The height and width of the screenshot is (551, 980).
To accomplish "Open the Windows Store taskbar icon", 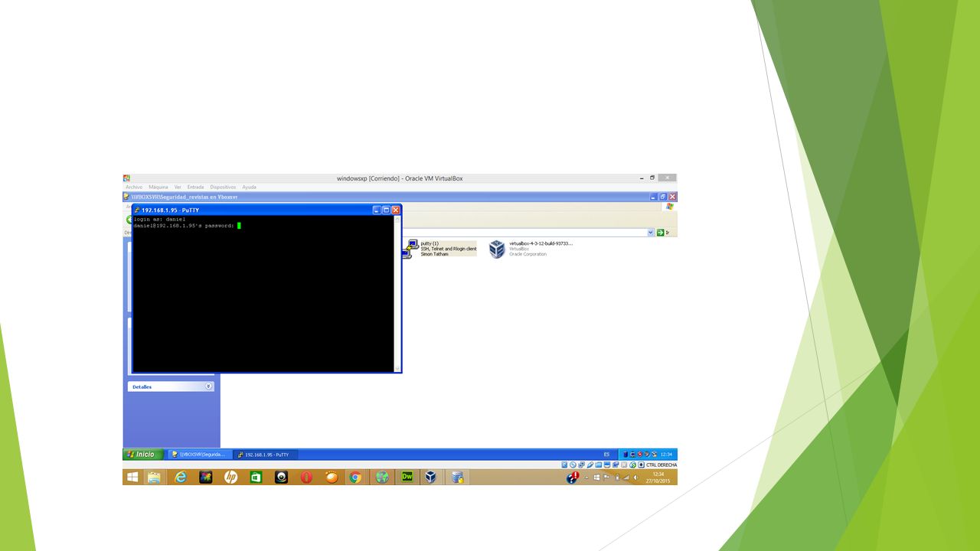I will [256, 477].
